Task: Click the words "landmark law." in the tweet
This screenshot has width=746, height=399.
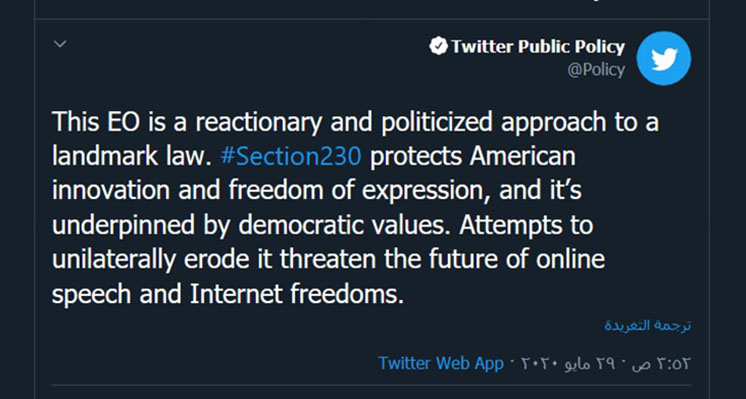Action: coord(131,156)
